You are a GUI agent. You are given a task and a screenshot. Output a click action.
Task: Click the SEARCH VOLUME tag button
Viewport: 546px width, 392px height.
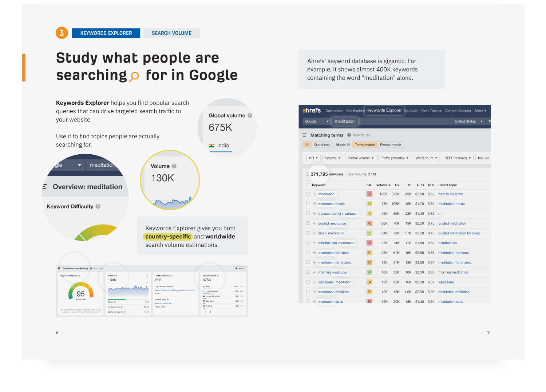tap(171, 33)
